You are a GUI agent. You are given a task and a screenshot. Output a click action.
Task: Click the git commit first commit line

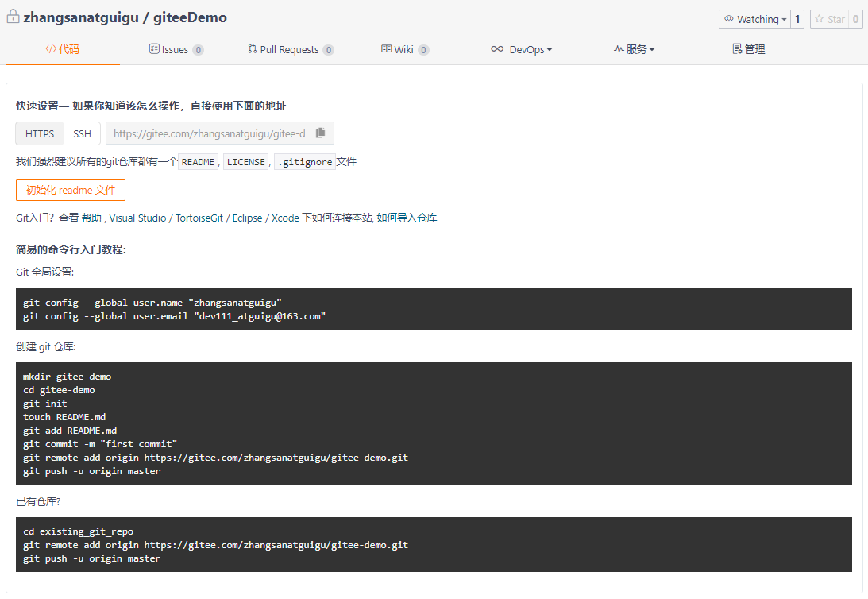[100, 444]
